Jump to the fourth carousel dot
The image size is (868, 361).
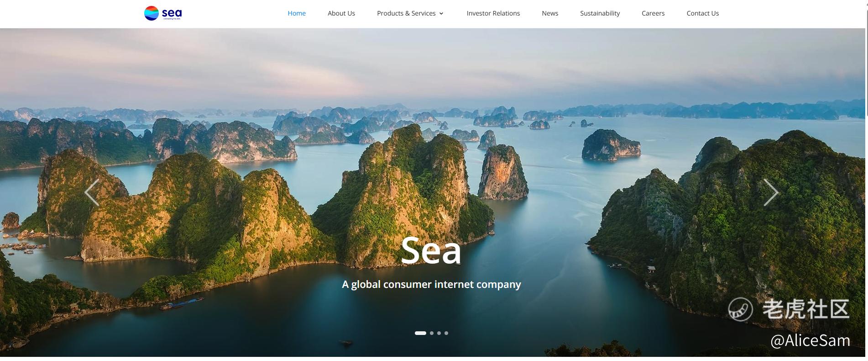pos(446,333)
